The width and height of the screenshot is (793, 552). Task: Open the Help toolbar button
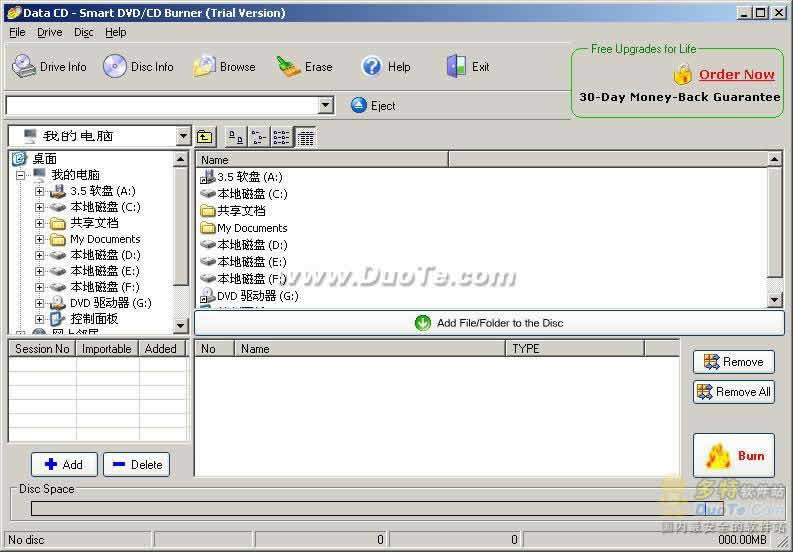(385, 67)
